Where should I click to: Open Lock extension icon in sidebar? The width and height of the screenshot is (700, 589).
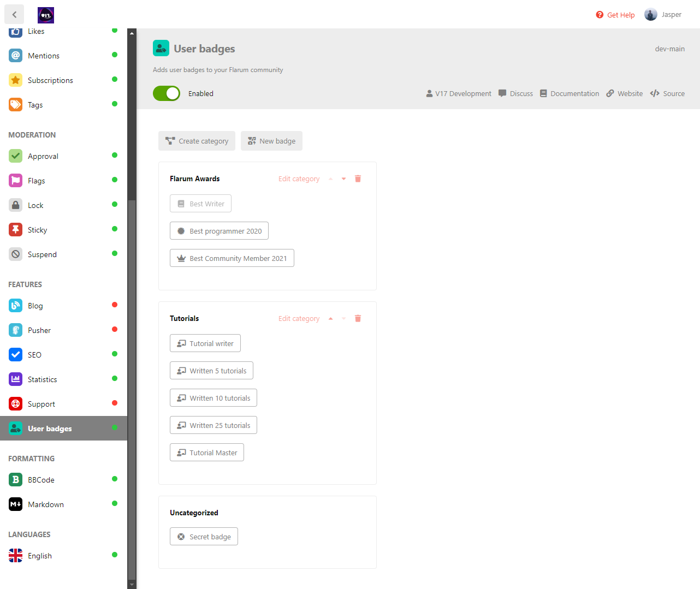pos(16,205)
